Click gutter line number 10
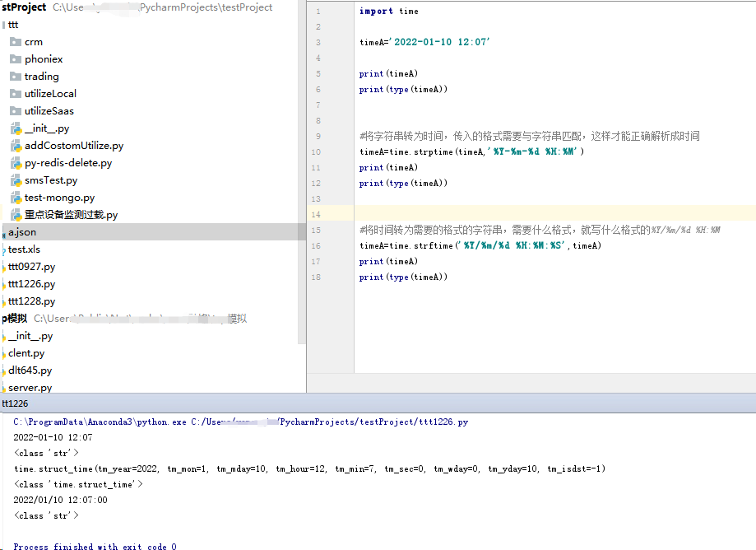The height and width of the screenshot is (550, 756). (316, 152)
